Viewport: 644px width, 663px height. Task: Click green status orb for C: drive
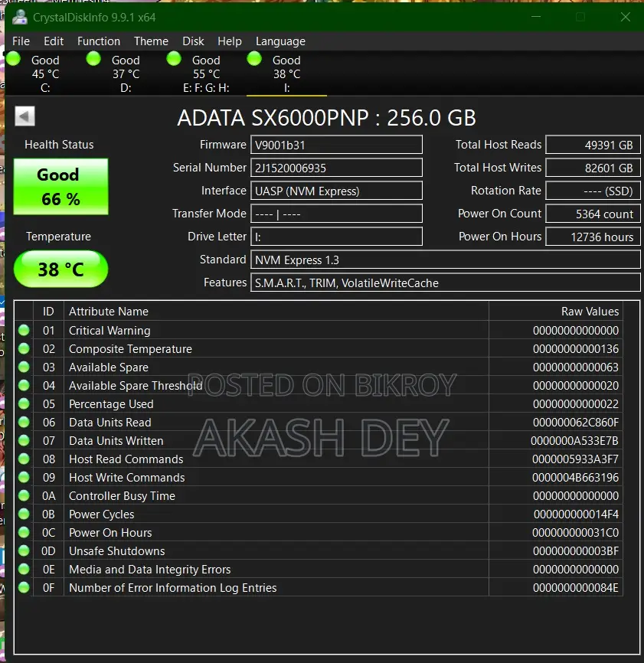click(14, 59)
